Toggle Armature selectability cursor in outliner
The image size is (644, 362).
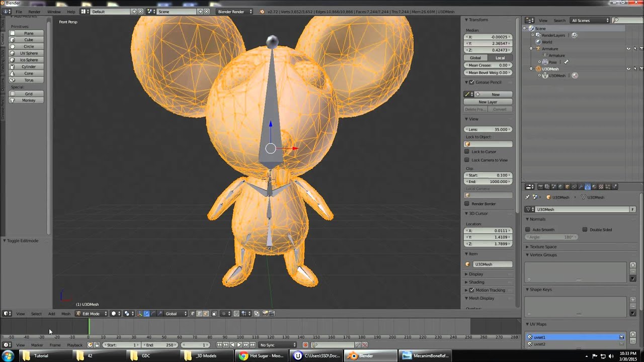click(635, 49)
